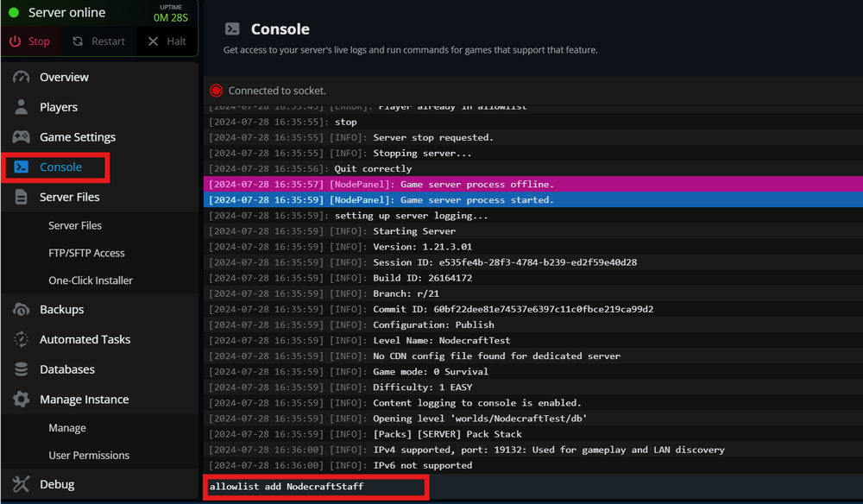
Task: Open Debug using the wrench icon
Action: pos(20,484)
